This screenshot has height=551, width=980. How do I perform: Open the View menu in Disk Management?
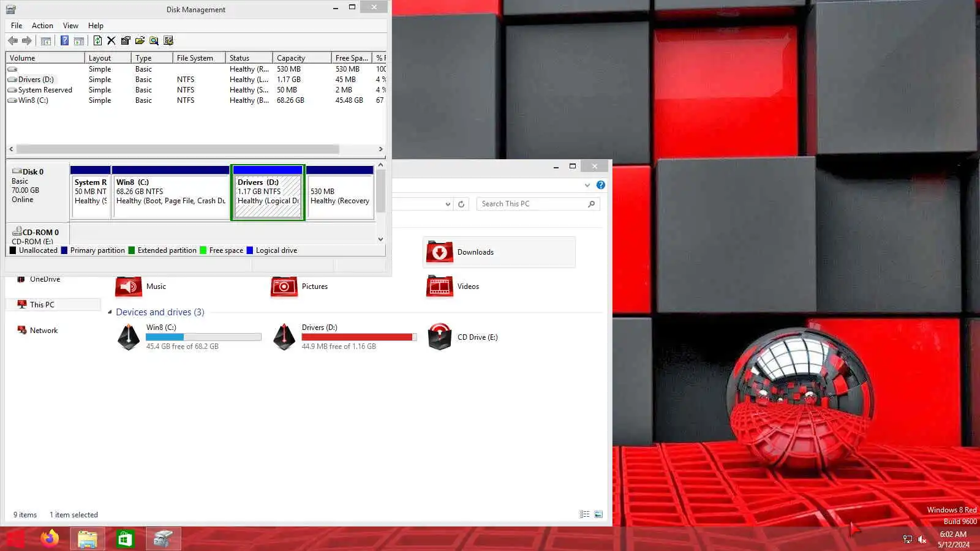point(70,26)
